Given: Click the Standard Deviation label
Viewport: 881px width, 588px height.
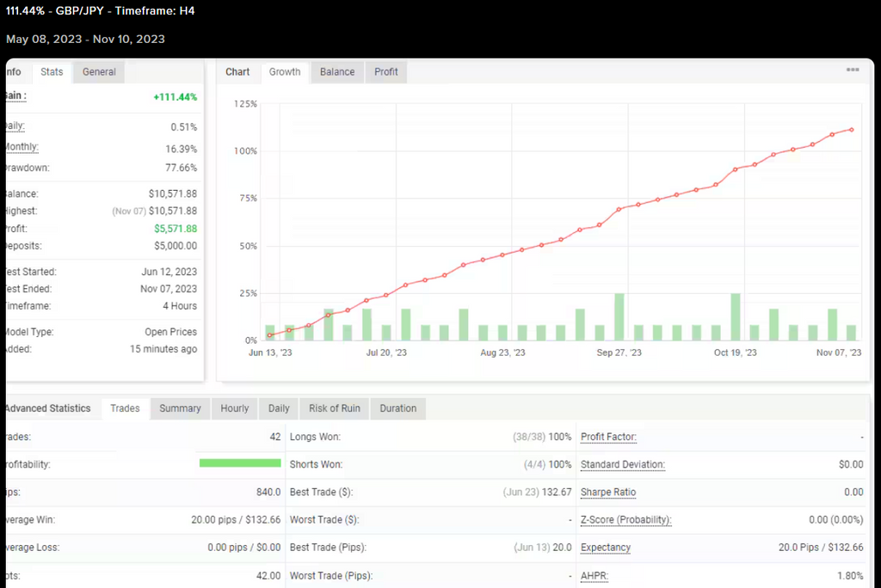Looking at the screenshot, I should coord(623,464).
